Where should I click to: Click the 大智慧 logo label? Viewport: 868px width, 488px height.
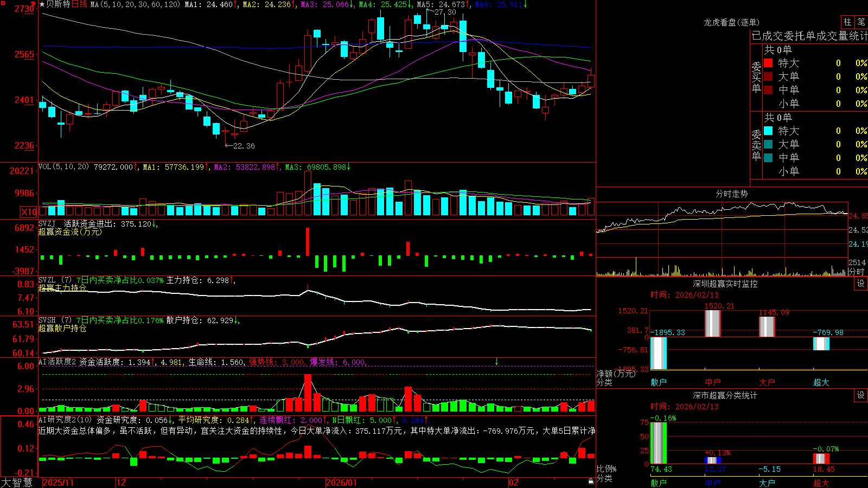(17, 483)
